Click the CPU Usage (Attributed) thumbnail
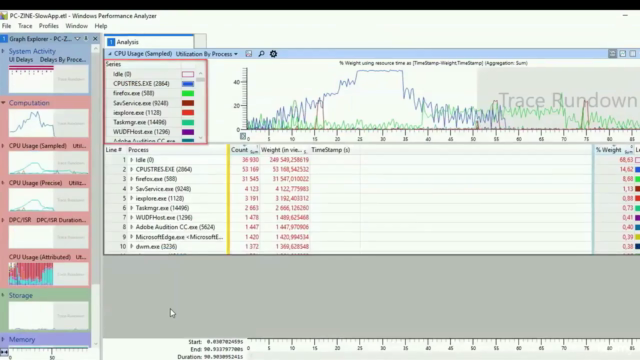The width and height of the screenshot is (640, 360). pyautogui.click(x=49, y=273)
